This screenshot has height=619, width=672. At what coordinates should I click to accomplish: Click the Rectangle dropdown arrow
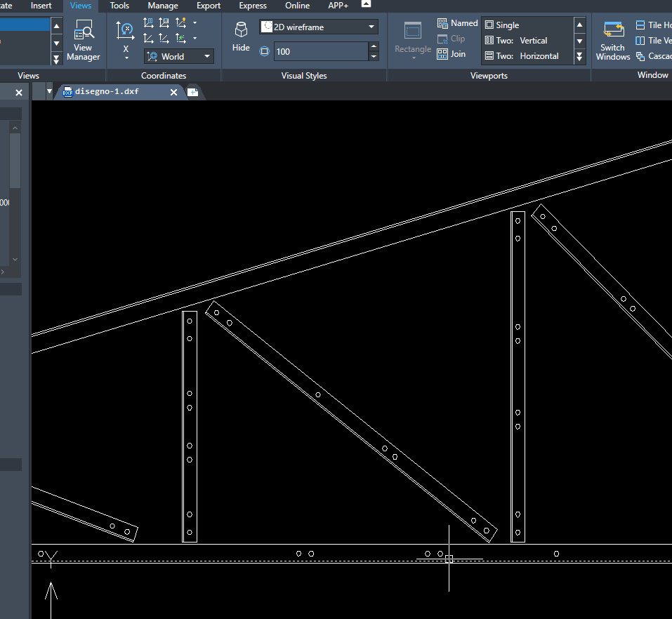tap(414, 58)
